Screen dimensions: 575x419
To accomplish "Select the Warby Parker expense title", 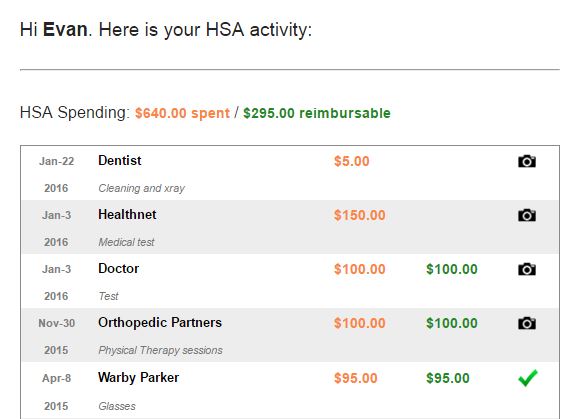I will 139,378.
